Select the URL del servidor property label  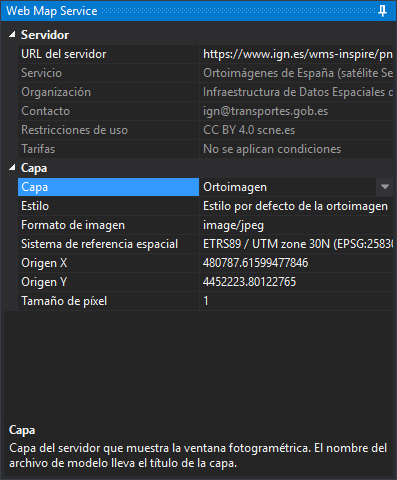click(108, 54)
